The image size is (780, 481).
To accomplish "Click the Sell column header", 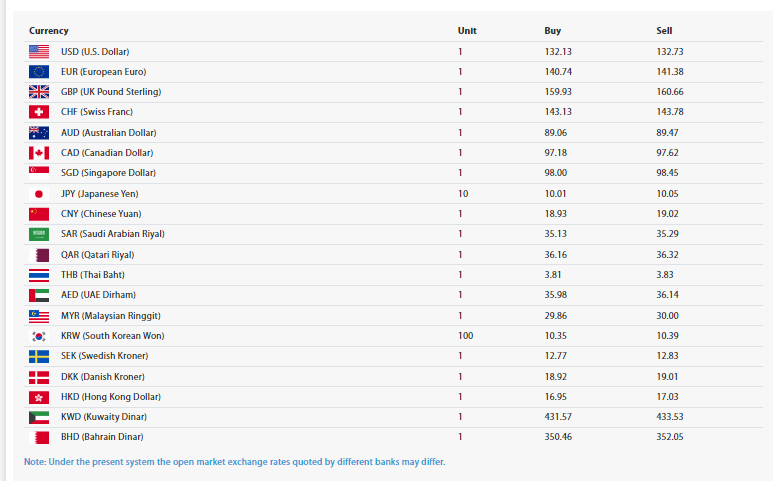I will tap(664, 31).
